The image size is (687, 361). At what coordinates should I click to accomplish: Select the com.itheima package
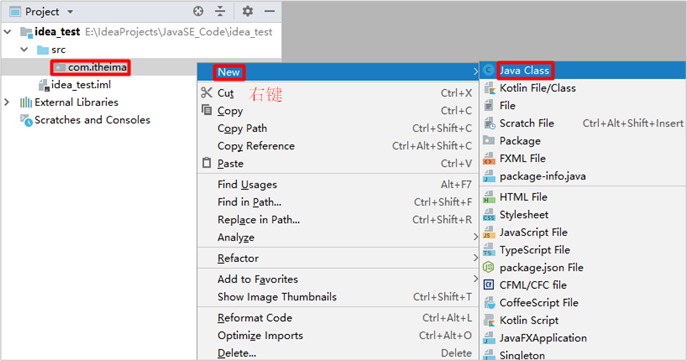97,67
